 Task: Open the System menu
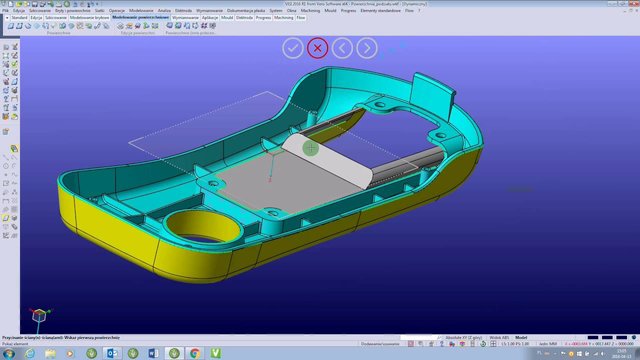[276, 11]
